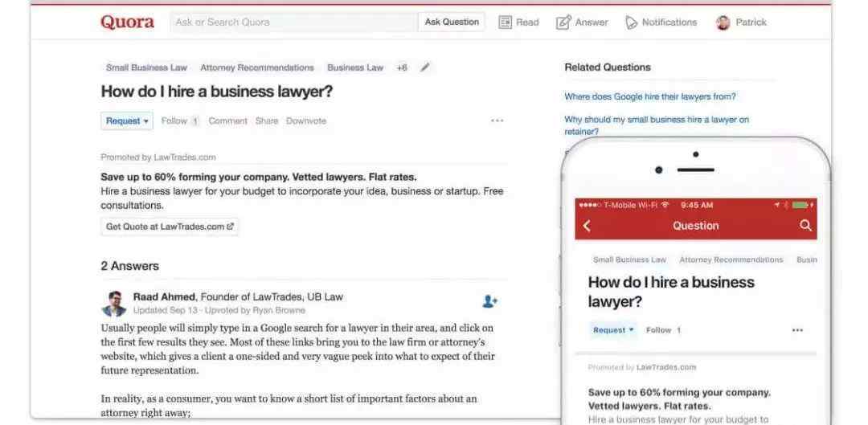This screenshot has width=868, height=425.
Task: Click the Comment action
Action: pyautogui.click(x=227, y=121)
